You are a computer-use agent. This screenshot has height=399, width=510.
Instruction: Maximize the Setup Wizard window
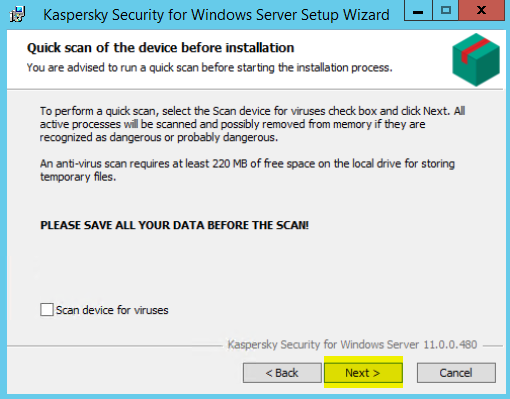point(446,11)
